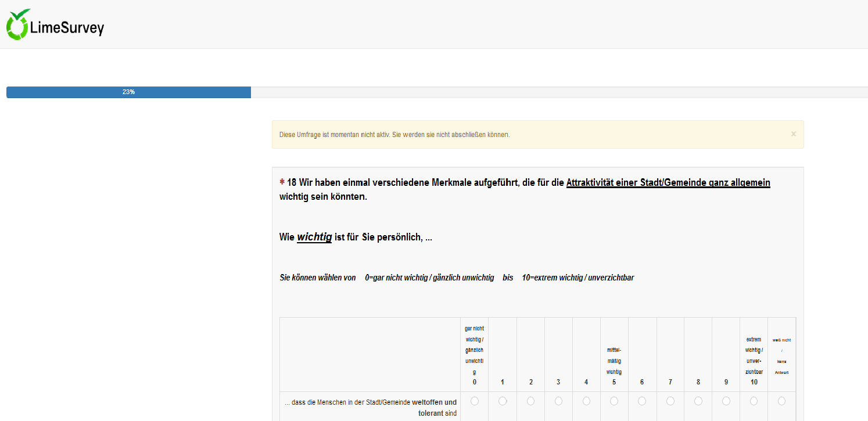The width and height of the screenshot is (868, 421).
Task: Mark rating 4 in the tolerant row
Action: click(x=586, y=401)
